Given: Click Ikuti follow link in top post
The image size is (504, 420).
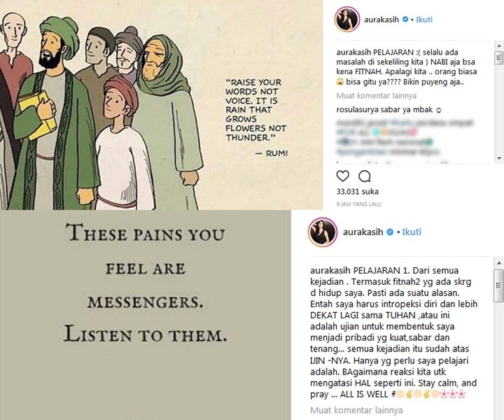Looking at the screenshot, I should point(424,20).
